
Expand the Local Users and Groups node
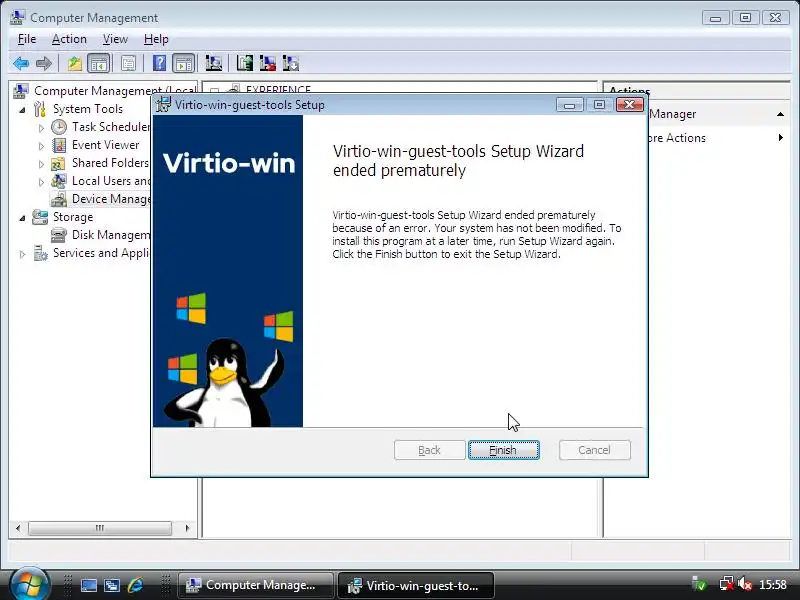41,182
